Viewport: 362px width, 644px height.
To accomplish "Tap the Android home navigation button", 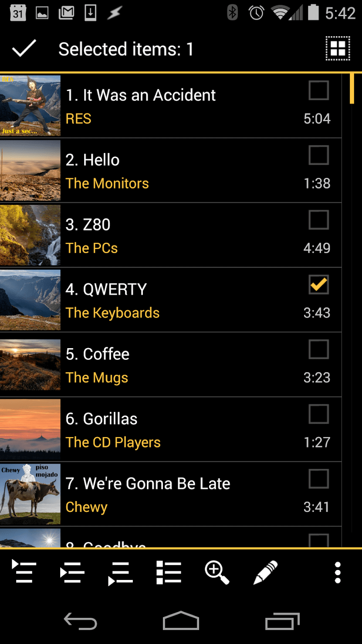I will (x=181, y=620).
